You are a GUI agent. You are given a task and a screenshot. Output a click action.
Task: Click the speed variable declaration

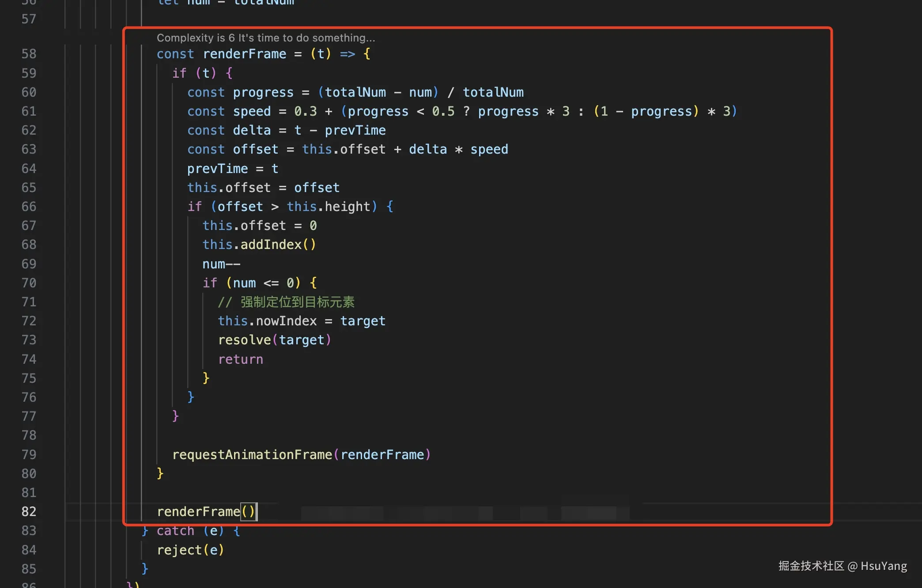click(252, 111)
